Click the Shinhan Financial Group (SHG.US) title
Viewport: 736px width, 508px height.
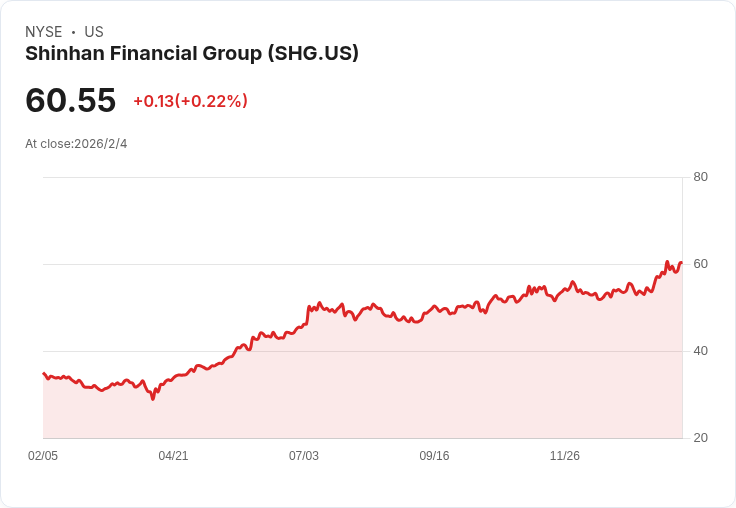pos(192,54)
